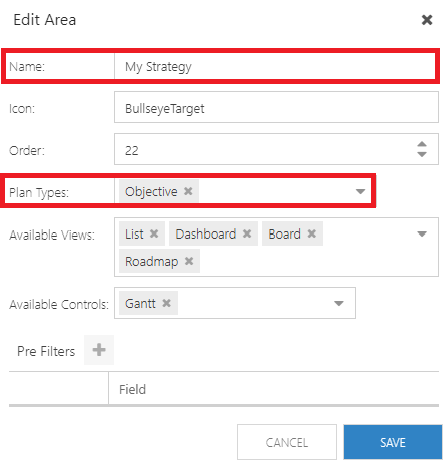Click the Icon text field

pyautogui.click(x=276, y=107)
